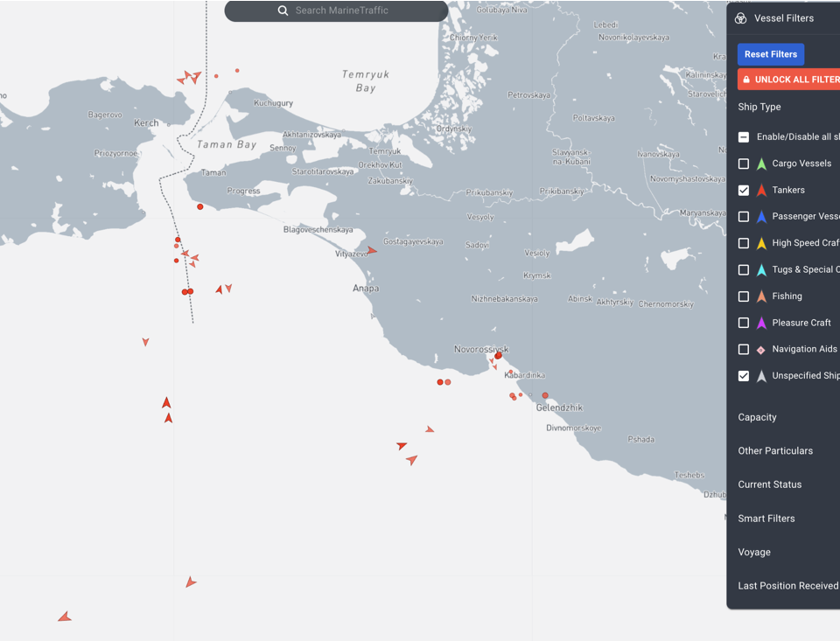Click the green Cargo Vessels arrow icon
The width and height of the screenshot is (840, 641).
(761, 164)
